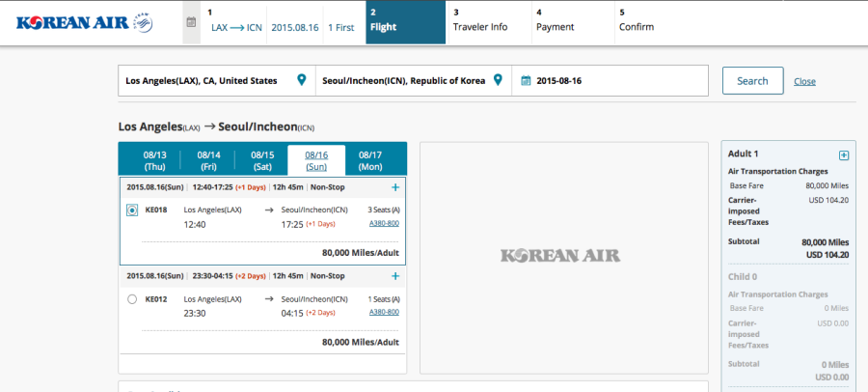Click the KE018 flight number text
Image resolution: width=868 pixels, height=392 pixels.
156,210
